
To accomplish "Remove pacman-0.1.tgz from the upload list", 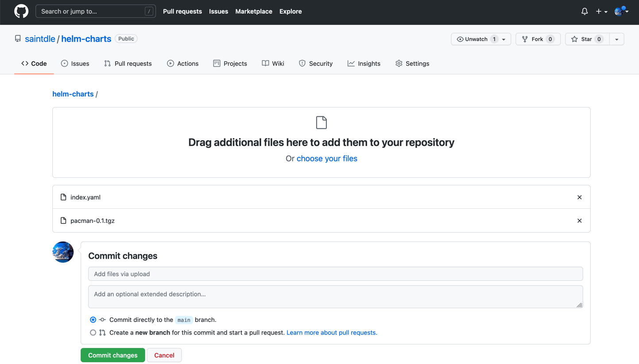I will (579, 221).
